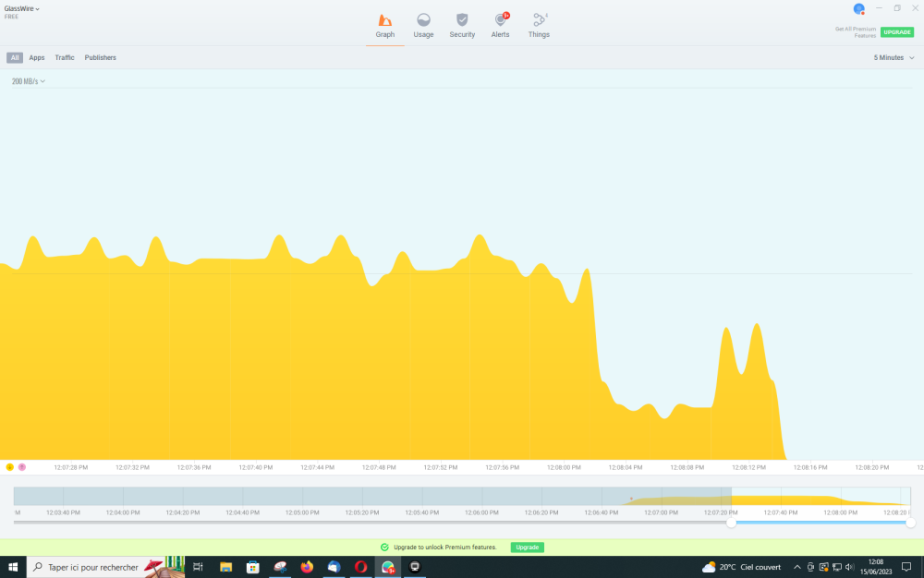Click the GlassWire taskbar icon
The height and width of the screenshot is (578, 924).
tap(388, 567)
